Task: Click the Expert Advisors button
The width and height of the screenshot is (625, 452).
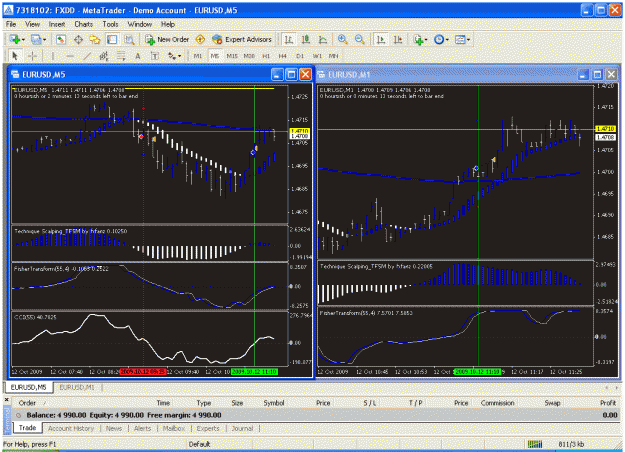Action: [x=242, y=39]
